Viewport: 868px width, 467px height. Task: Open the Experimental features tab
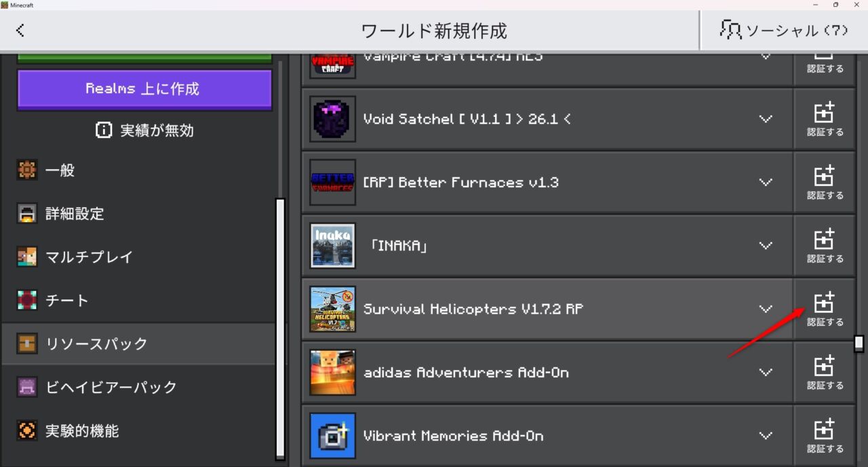(139, 431)
